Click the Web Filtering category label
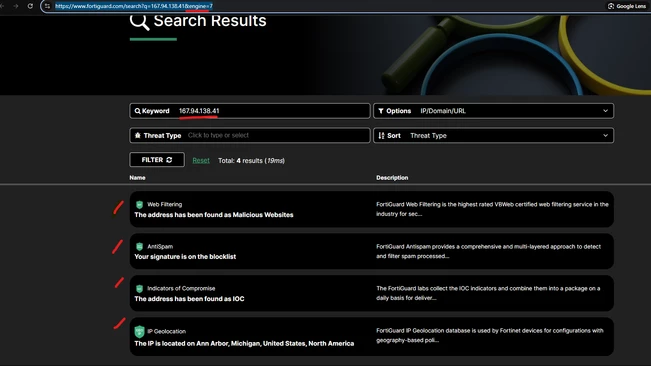651x366 pixels. point(164,204)
